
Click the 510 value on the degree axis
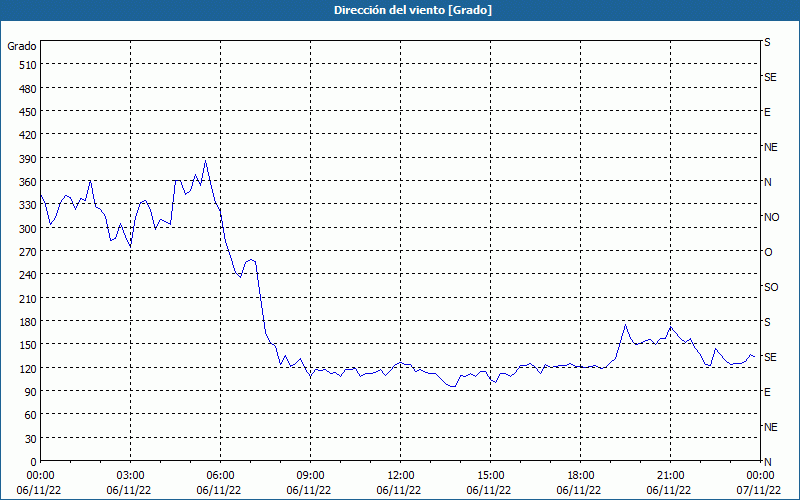pos(28,65)
